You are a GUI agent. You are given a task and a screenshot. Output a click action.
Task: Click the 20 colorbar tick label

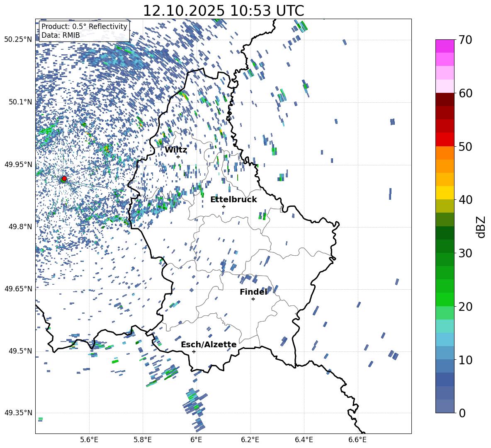[466, 307]
